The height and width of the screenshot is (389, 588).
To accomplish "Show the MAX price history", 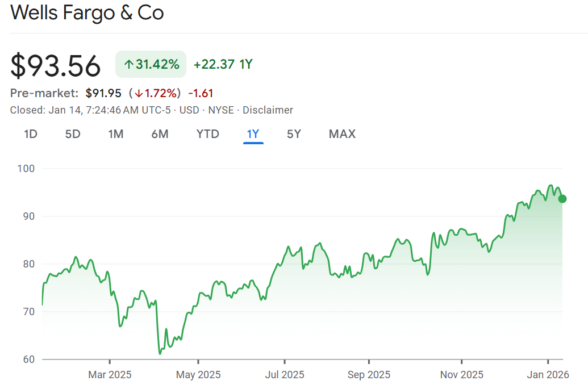I will pyautogui.click(x=341, y=134).
